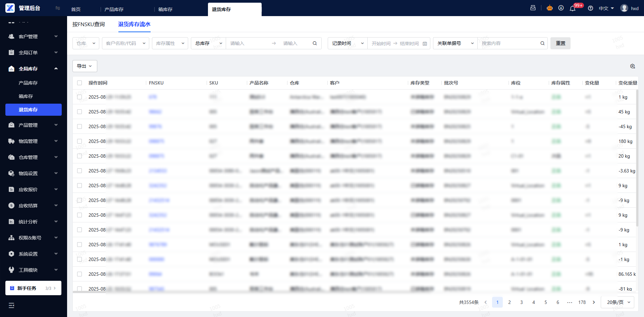Click the notification bell icon
This screenshot has width=644, height=317.
pos(573,8)
